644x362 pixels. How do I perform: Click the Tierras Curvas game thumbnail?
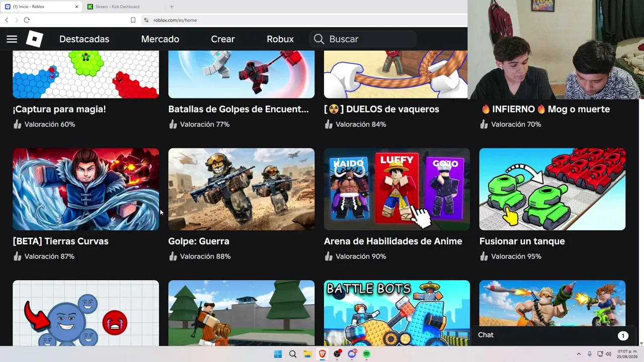86,189
